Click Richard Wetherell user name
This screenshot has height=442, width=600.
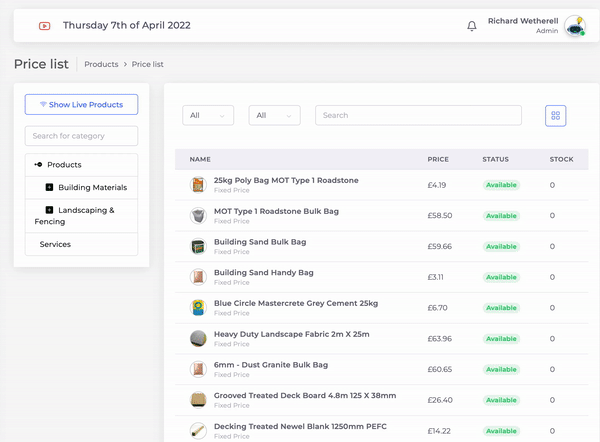(x=523, y=21)
